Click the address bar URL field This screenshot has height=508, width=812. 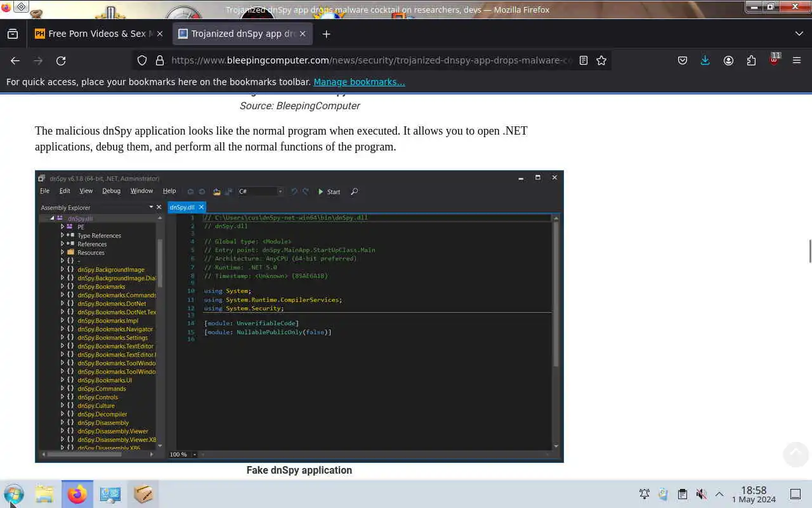coord(371,60)
